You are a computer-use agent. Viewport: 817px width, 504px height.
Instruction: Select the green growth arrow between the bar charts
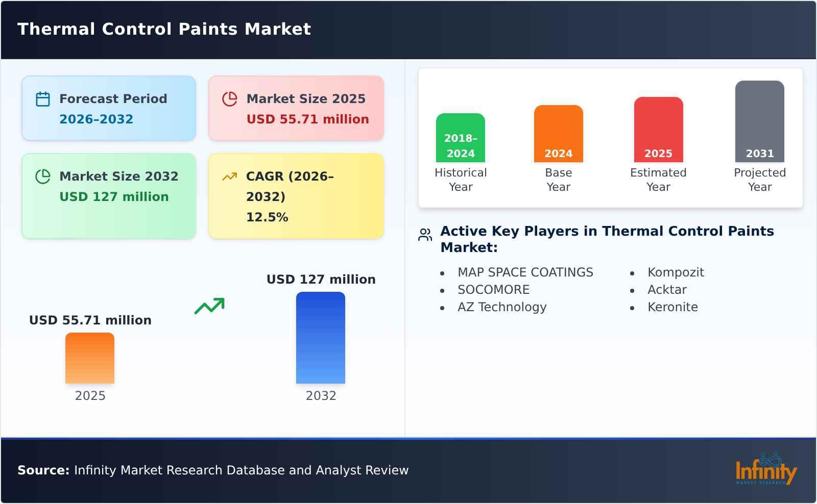(x=210, y=306)
